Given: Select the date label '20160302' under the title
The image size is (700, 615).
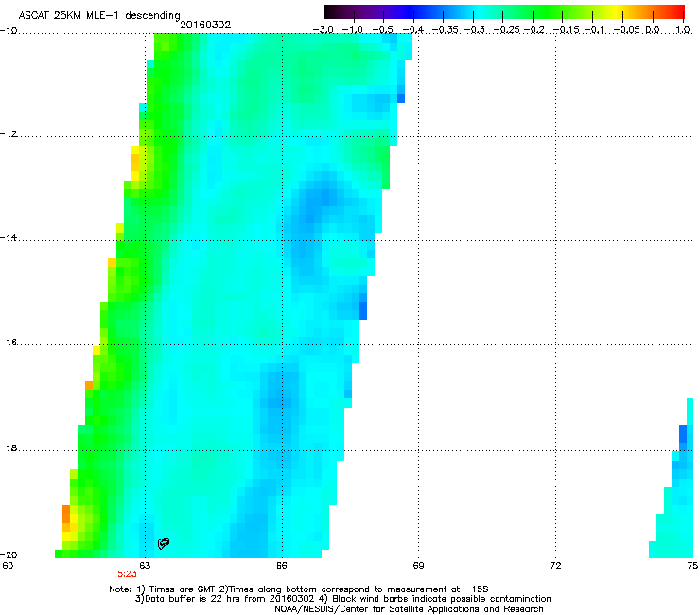Looking at the screenshot, I should (205, 25).
